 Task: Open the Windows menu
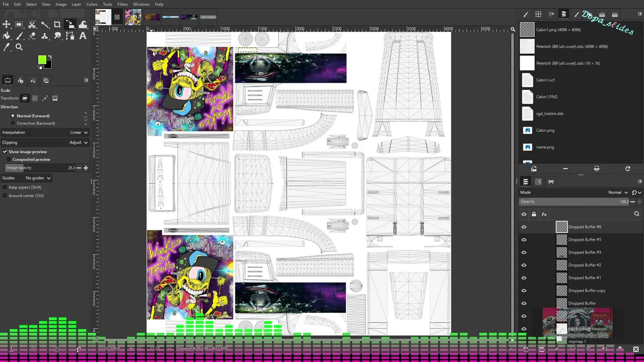141,4
